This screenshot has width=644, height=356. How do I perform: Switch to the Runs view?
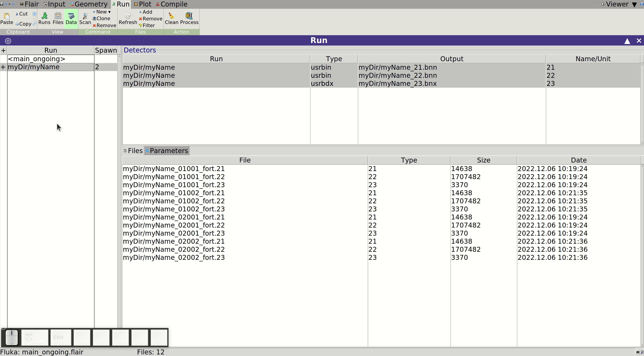(x=45, y=19)
